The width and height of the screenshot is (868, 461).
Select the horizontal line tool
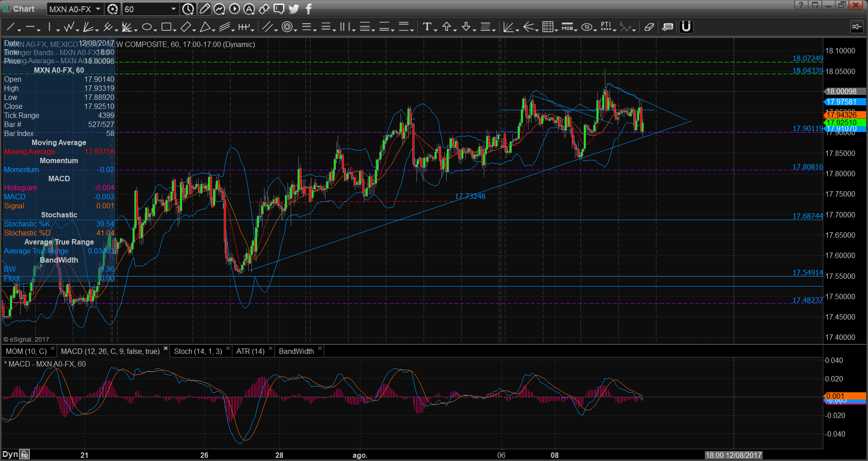[x=30, y=27]
